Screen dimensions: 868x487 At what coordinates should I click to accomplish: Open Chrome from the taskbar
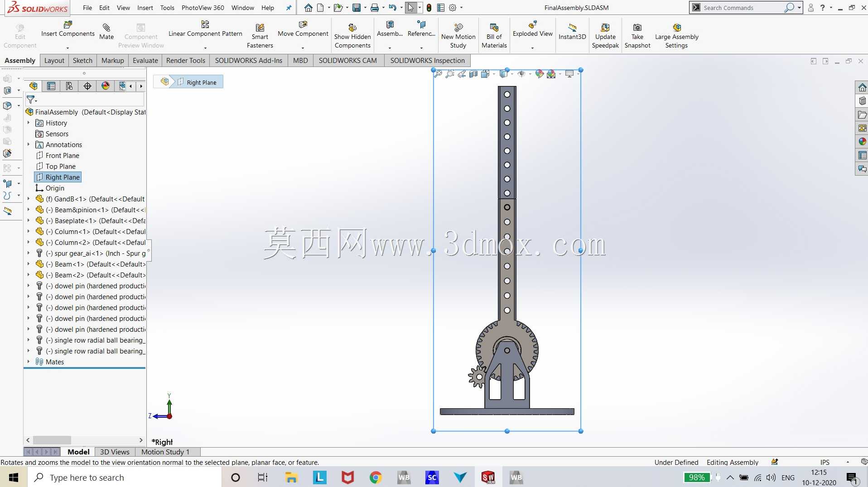[x=376, y=477]
